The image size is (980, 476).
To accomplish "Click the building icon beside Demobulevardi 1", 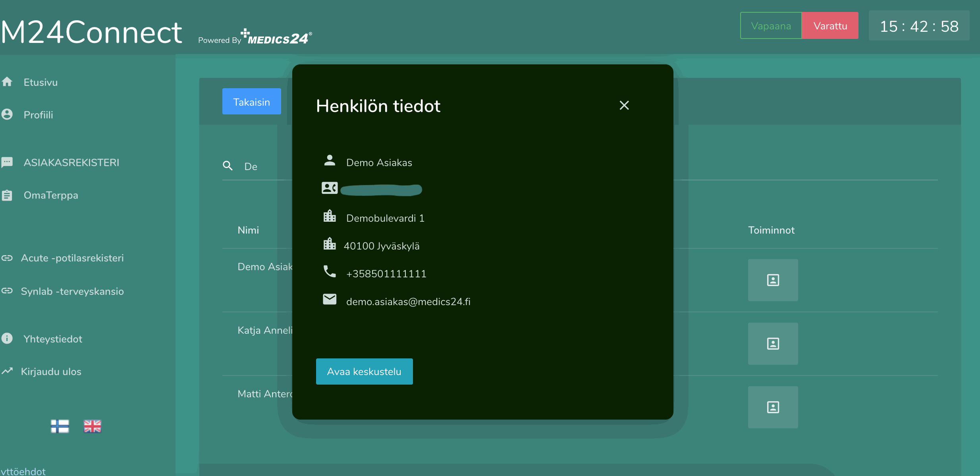I will 330,216.
